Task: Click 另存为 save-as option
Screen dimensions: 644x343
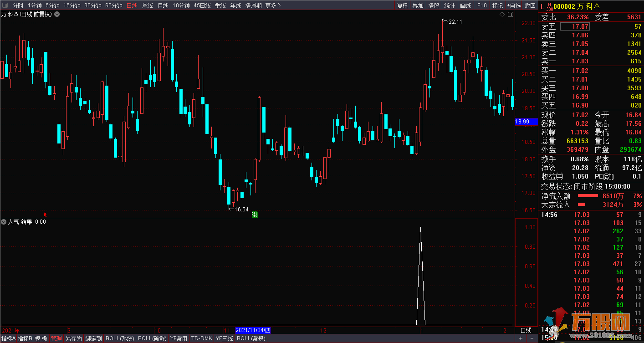Action: [x=74, y=338]
